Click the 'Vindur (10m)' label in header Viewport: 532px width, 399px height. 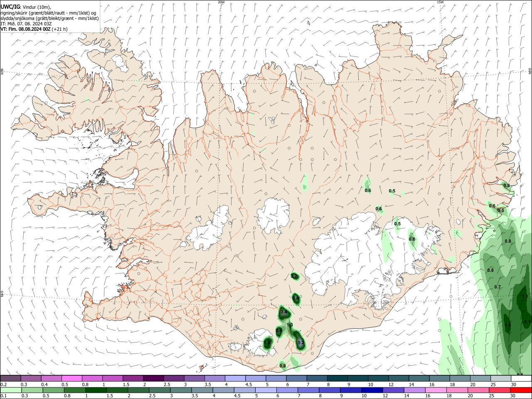coord(37,7)
